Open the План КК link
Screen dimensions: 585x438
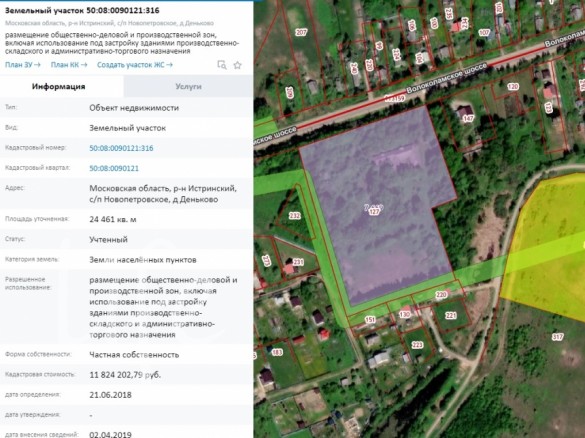(x=69, y=65)
